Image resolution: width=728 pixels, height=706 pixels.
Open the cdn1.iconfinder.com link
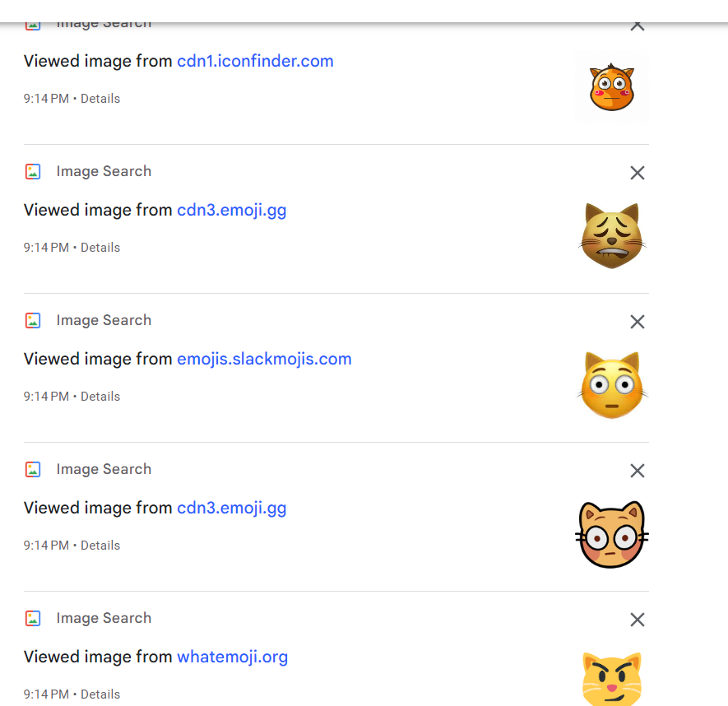click(255, 61)
